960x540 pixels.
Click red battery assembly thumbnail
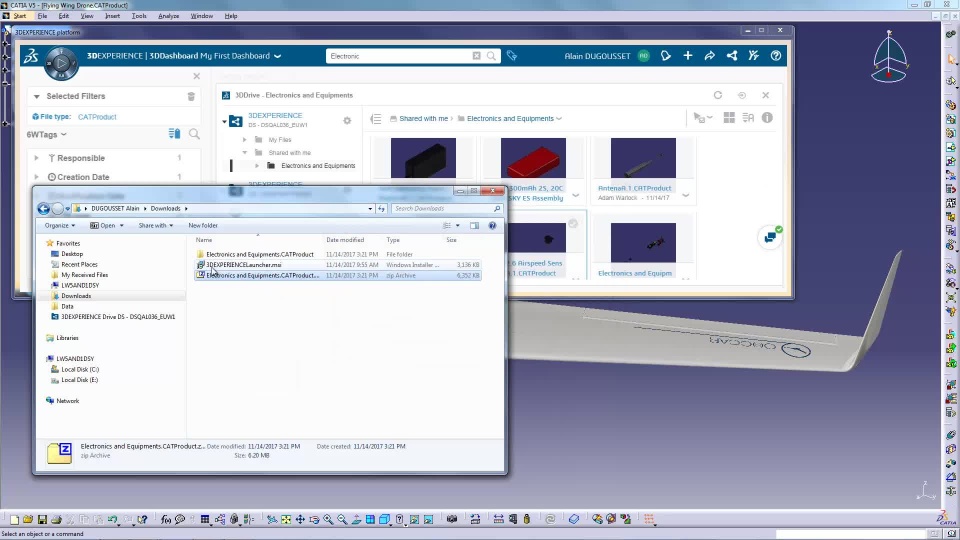(x=533, y=158)
